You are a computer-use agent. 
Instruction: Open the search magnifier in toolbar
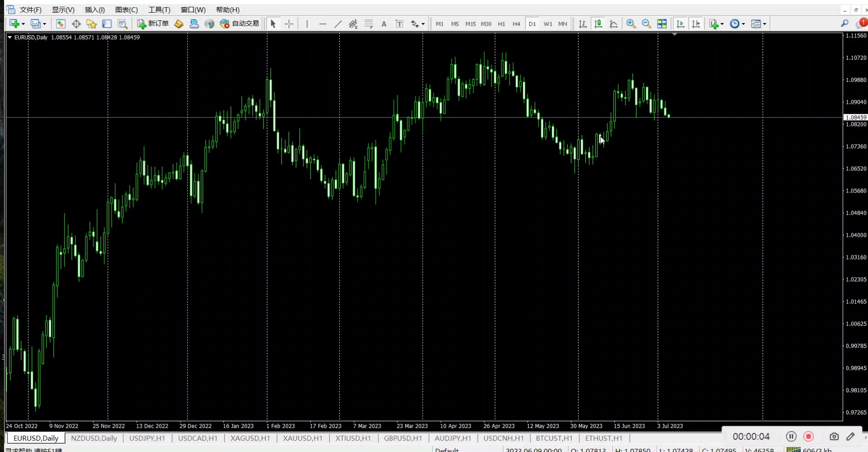844,24
